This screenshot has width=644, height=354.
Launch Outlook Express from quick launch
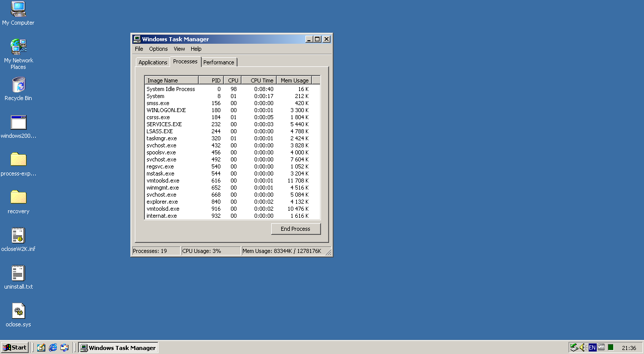click(64, 347)
